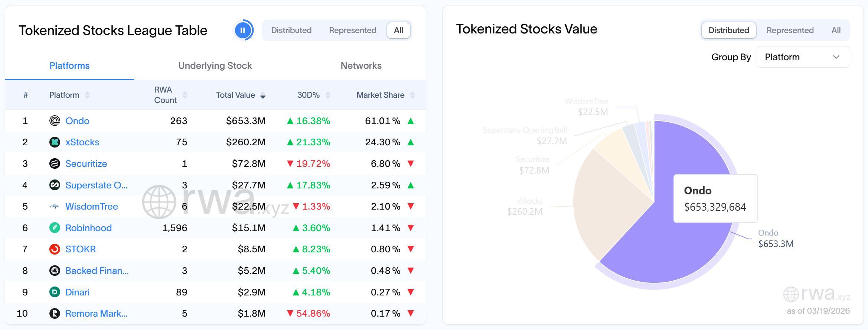
Task: Click the STOKR red logo icon
Action: (x=55, y=249)
